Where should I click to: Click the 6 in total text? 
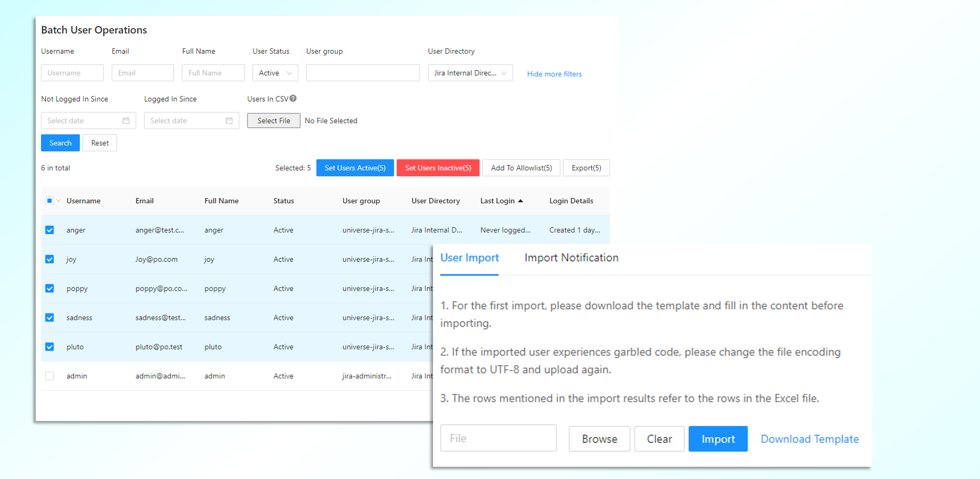tap(55, 168)
